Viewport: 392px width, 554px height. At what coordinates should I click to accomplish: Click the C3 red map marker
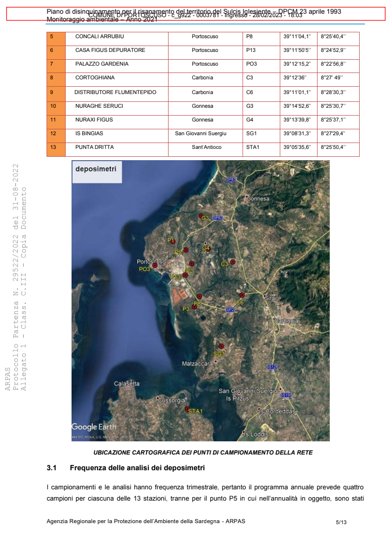point(233,262)
